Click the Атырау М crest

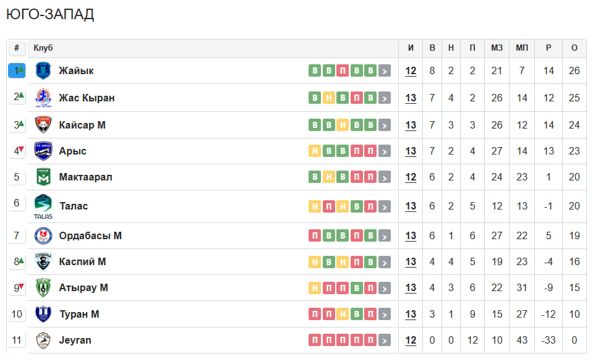click(43, 287)
